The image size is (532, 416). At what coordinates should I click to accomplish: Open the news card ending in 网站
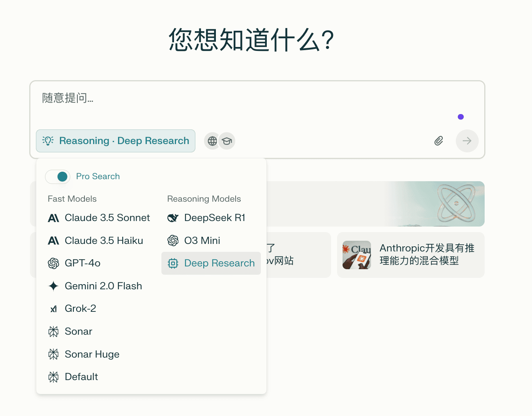click(298, 255)
